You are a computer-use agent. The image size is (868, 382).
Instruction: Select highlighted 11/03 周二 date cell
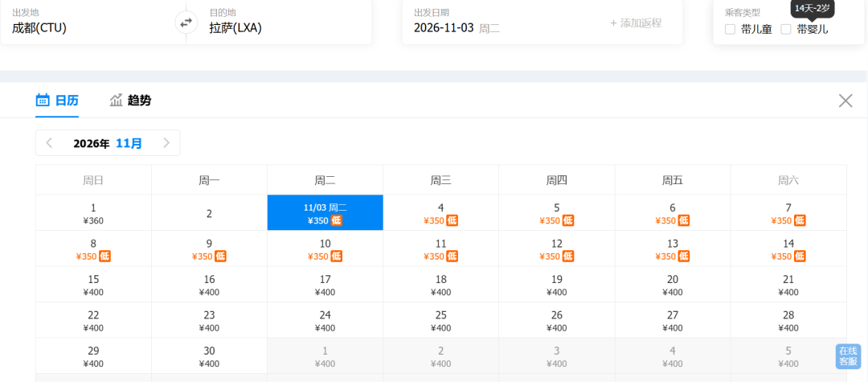coord(325,213)
